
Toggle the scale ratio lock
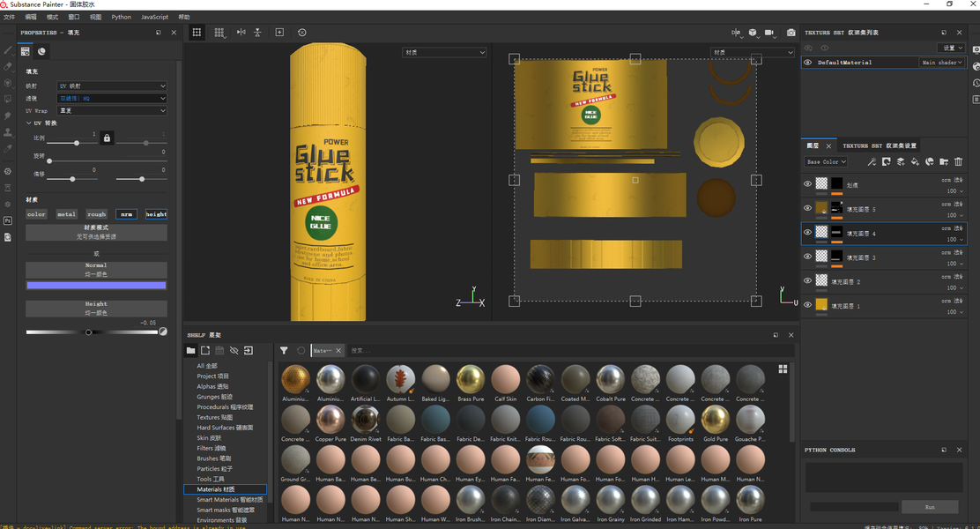pyautogui.click(x=107, y=138)
